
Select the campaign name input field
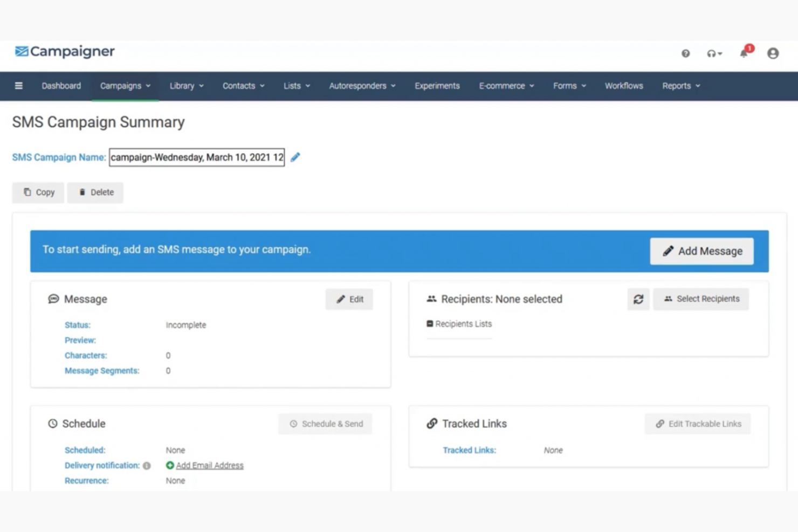(197, 157)
